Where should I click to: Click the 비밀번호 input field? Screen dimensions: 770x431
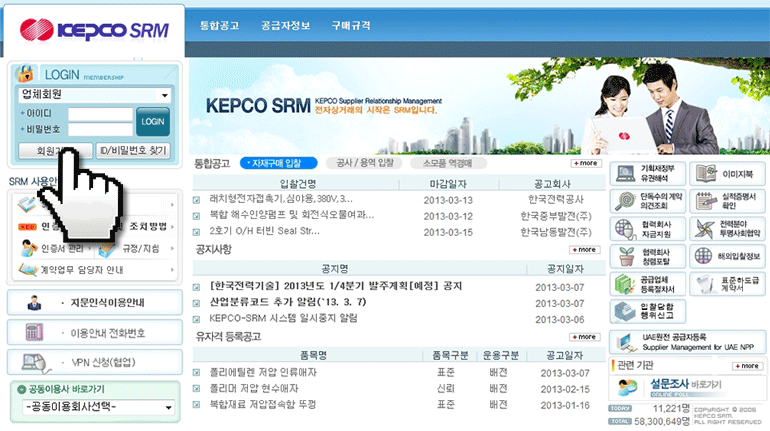click(x=100, y=130)
